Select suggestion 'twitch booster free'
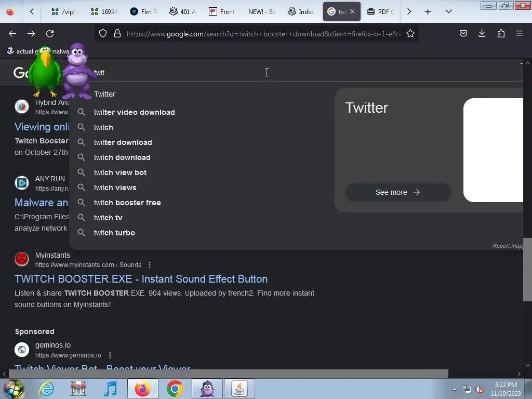Image resolution: width=532 pixels, height=399 pixels. coord(127,203)
